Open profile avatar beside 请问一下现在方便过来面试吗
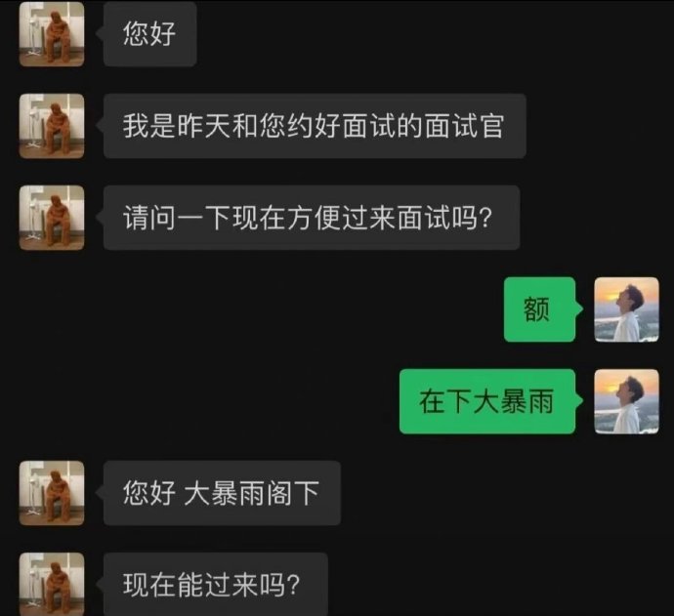The image size is (674, 616). coord(52,218)
